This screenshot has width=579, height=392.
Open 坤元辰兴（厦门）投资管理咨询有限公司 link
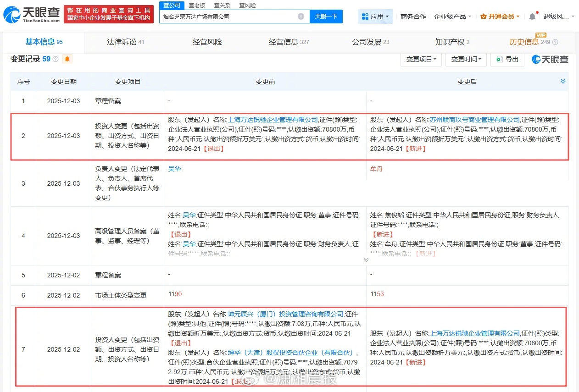286,314
